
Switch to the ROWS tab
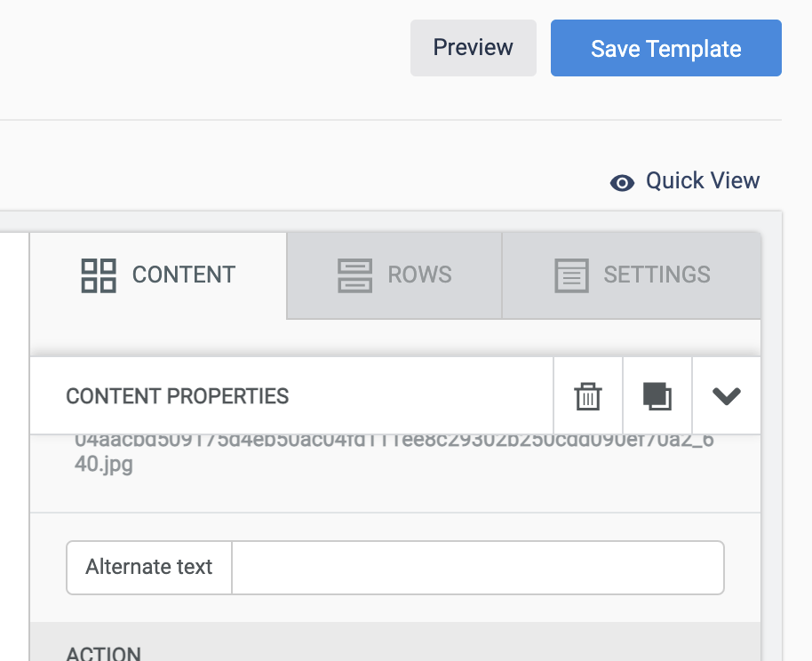pyautogui.click(x=394, y=275)
